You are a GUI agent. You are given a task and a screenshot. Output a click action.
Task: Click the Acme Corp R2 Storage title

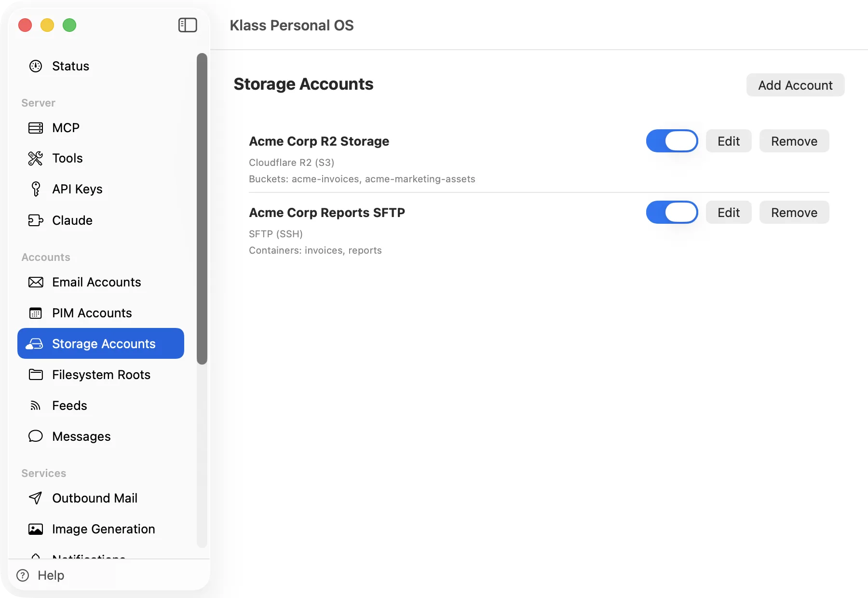click(x=319, y=141)
